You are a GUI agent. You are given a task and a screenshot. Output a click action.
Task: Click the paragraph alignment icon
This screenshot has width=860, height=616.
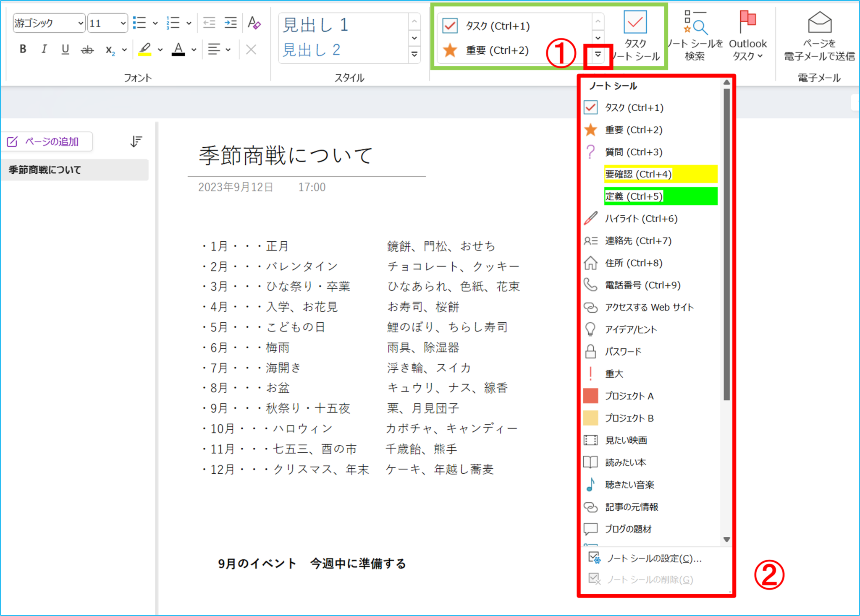pos(214,50)
